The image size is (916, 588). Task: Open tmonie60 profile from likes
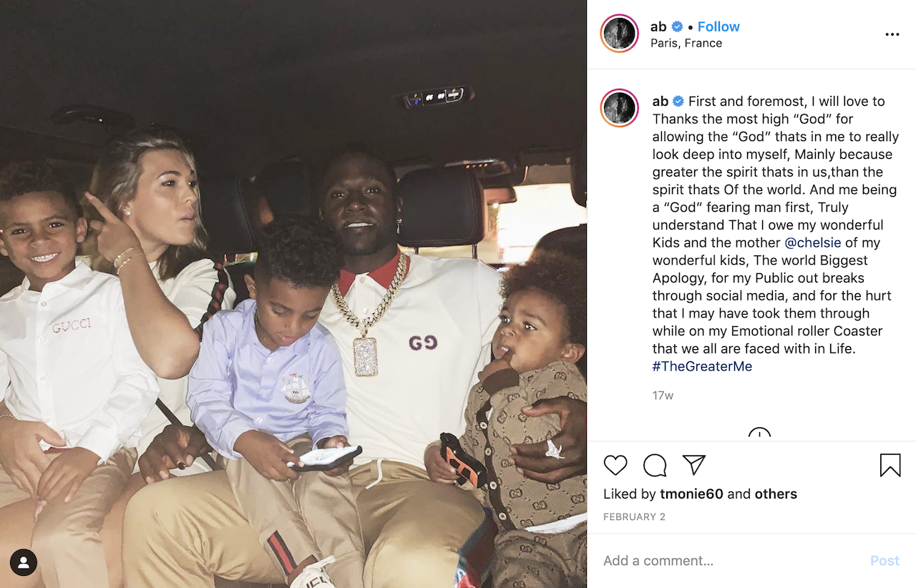click(x=693, y=494)
